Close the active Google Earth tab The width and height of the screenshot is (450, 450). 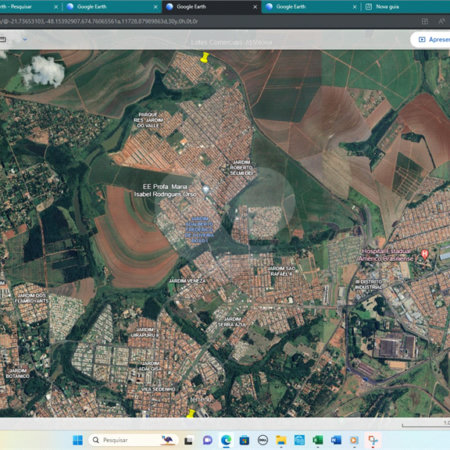(255, 7)
